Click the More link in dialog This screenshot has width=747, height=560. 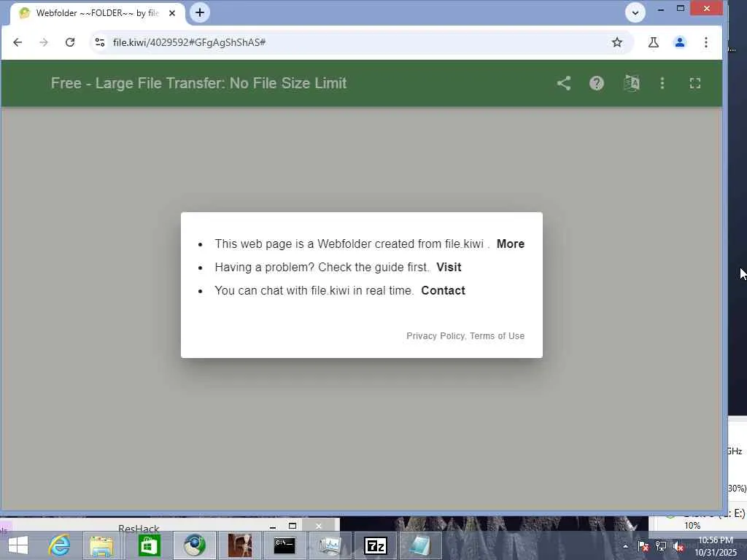coord(510,244)
